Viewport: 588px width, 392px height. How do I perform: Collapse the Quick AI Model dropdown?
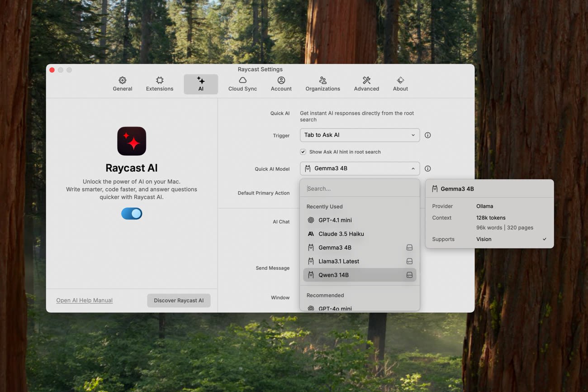click(360, 168)
